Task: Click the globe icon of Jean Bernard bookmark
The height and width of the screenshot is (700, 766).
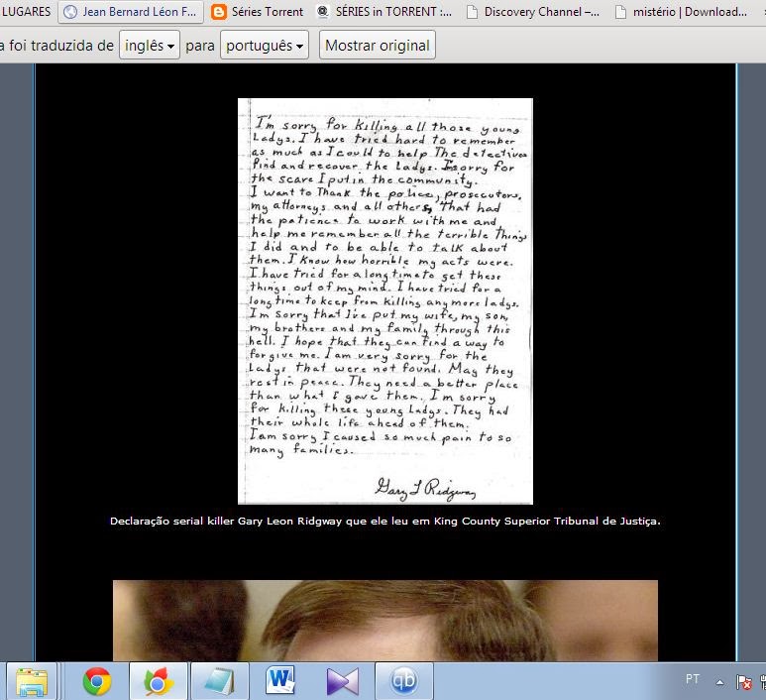Action: pyautogui.click(x=70, y=12)
